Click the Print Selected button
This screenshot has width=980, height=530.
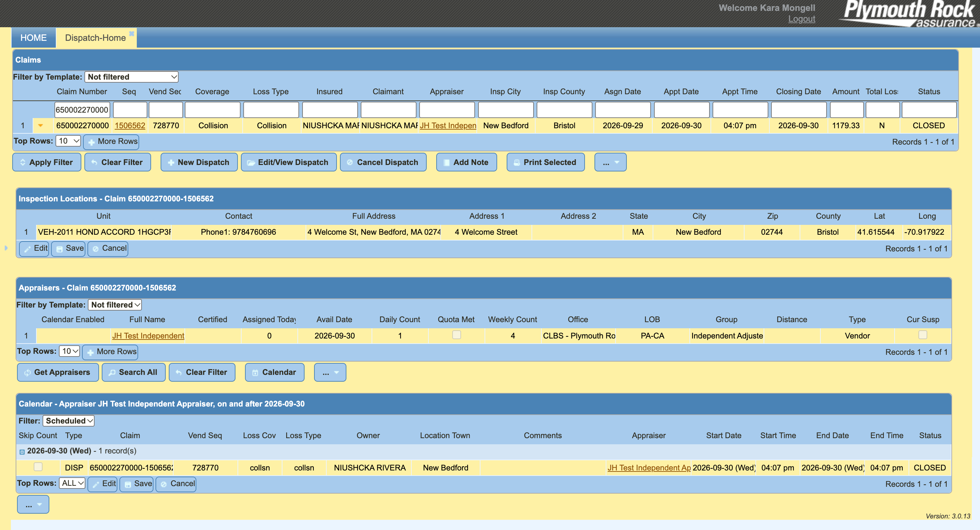[545, 162]
